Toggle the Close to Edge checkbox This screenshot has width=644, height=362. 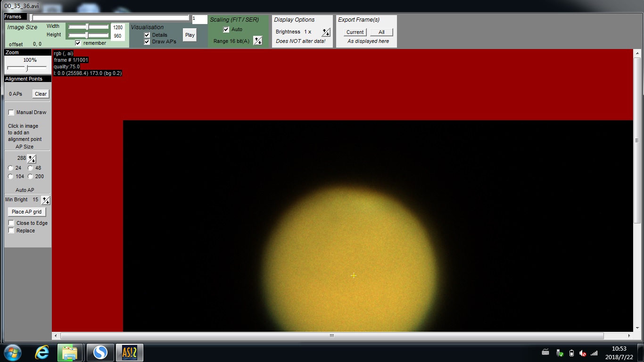point(11,223)
